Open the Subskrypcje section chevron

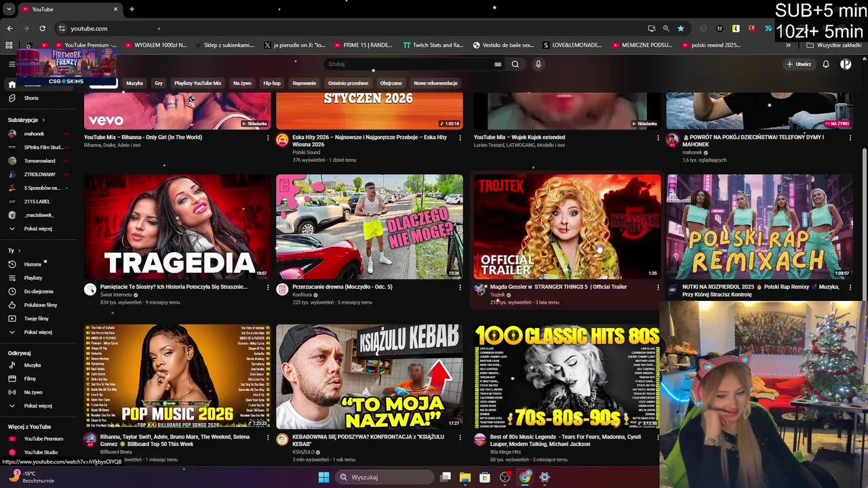coord(45,120)
